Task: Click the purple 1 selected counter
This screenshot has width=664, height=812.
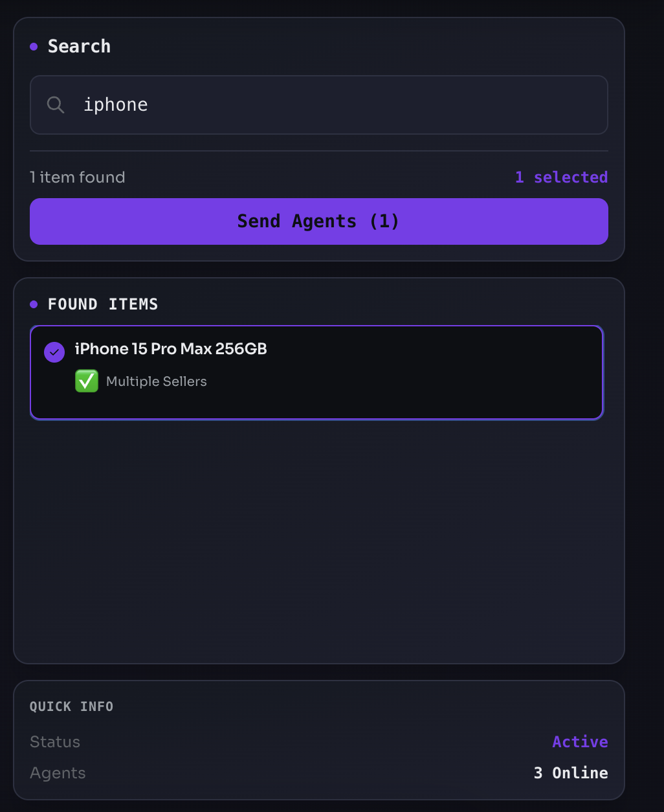Action: click(561, 177)
